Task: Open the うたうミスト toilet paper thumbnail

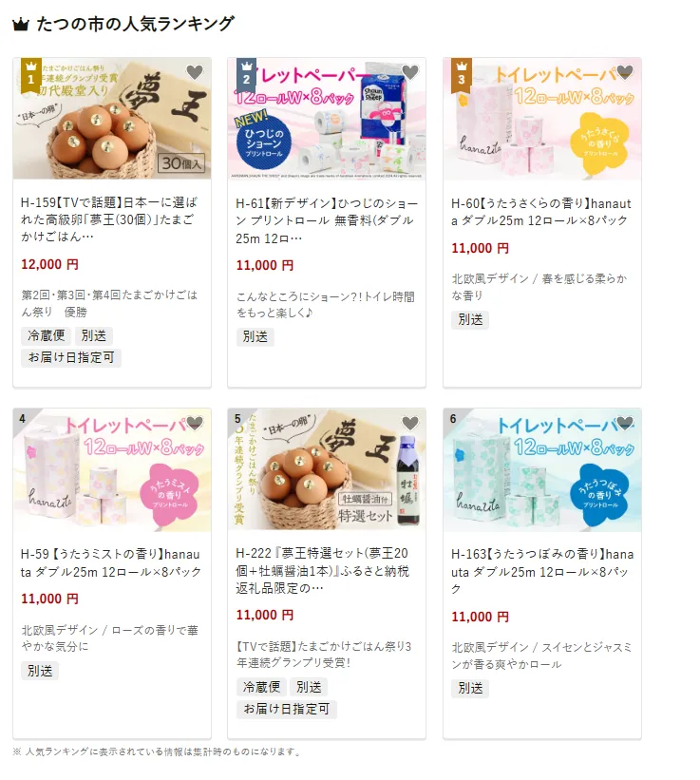Action: (x=112, y=470)
